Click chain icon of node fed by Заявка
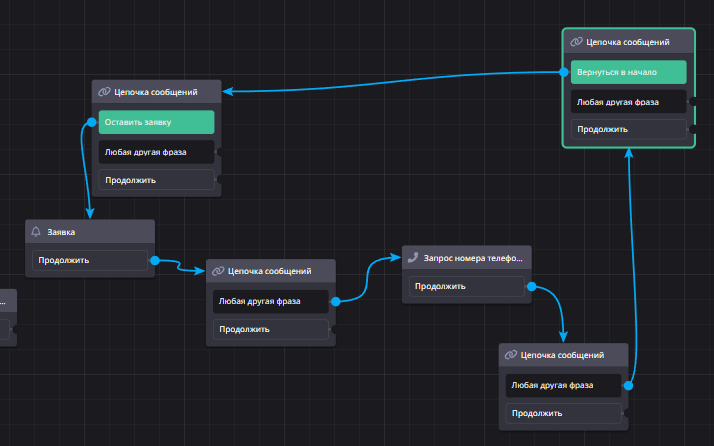This screenshot has height=446, width=714. pos(217,271)
